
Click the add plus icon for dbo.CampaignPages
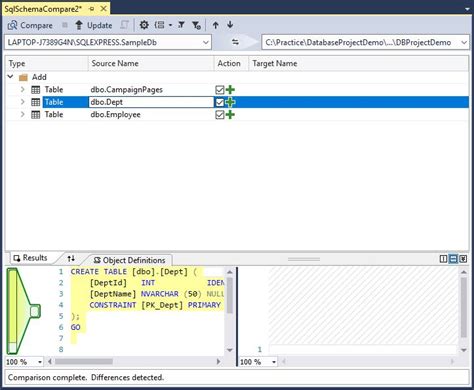(230, 90)
